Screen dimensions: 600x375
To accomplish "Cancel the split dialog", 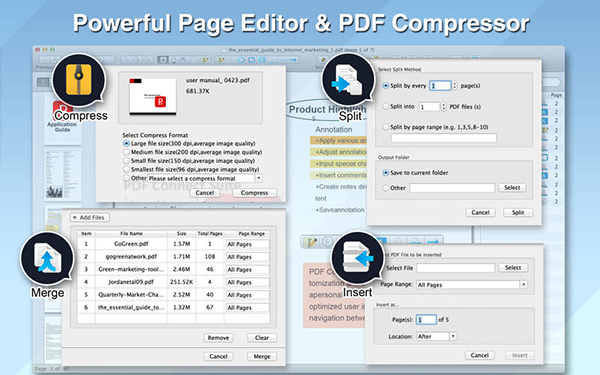I will pyautogui.click(x=480, y=212).
